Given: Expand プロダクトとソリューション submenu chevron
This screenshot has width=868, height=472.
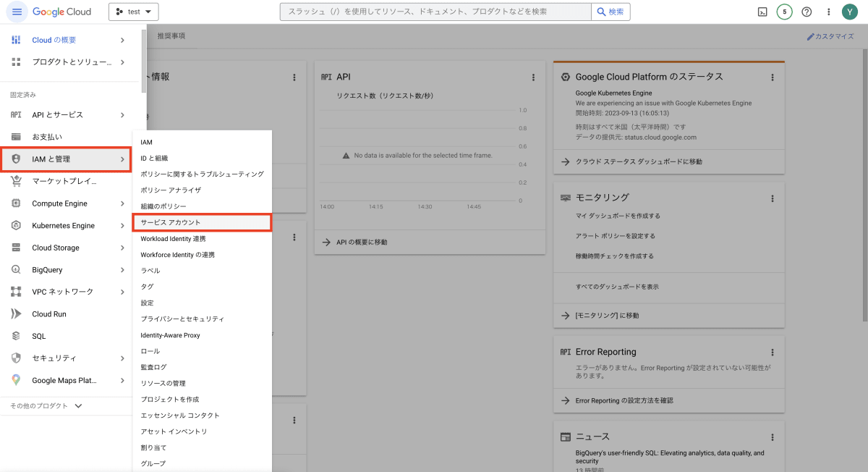Looking at the screenshot, I should point(122,62).
